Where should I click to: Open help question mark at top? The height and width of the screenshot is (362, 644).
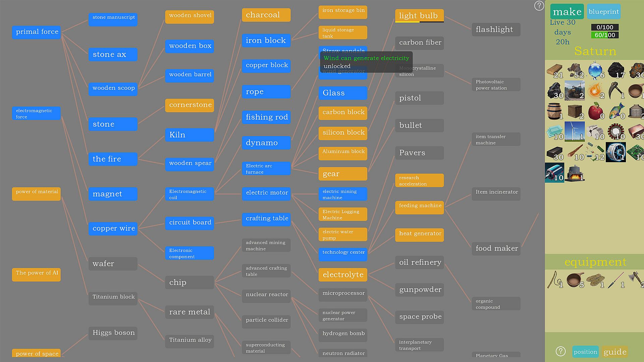[x=539, y=6]
